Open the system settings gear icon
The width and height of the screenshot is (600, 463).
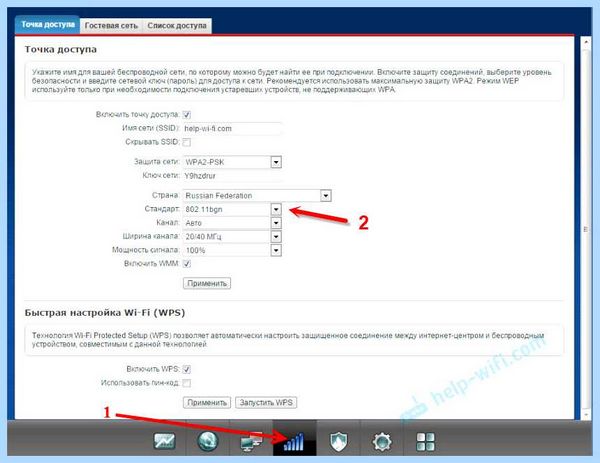(382, 442)
